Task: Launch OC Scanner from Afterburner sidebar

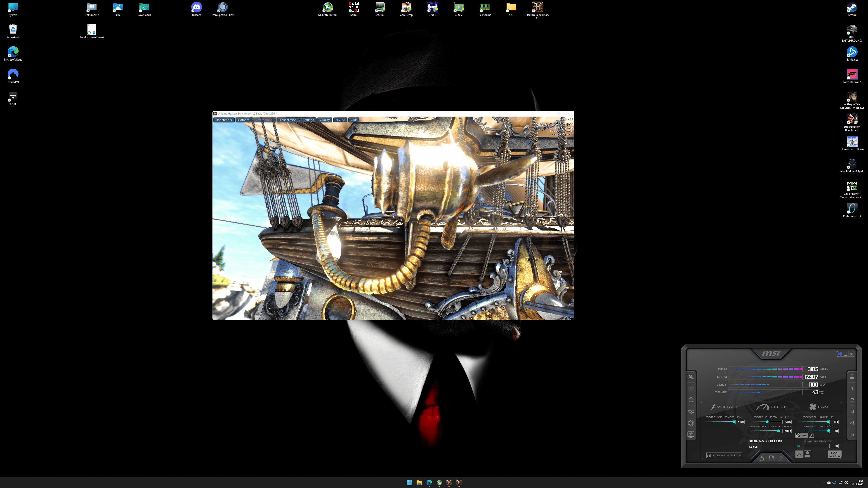Action: point(691,412)
